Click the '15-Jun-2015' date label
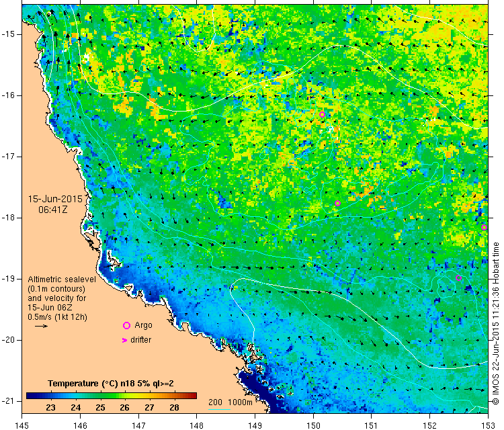Screen dimensions: 504x430 click(x=55, y=199)
